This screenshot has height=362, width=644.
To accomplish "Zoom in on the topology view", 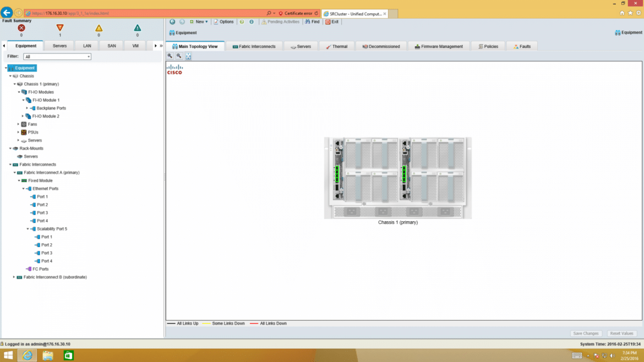I will coord(170,56).
